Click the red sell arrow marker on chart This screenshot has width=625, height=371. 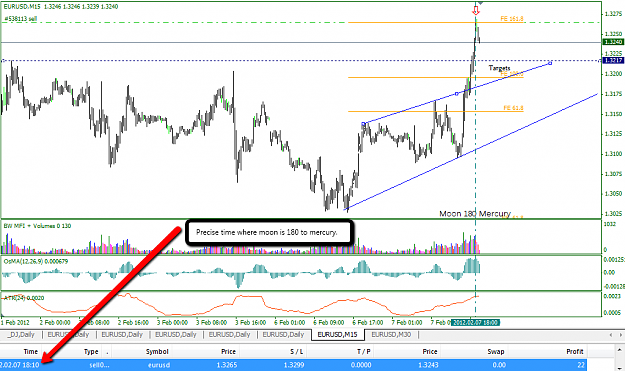[x=476, y=10]
